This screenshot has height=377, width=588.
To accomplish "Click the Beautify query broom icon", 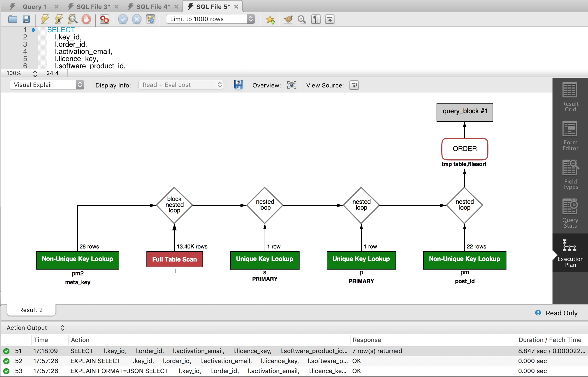I will point(288,19).
